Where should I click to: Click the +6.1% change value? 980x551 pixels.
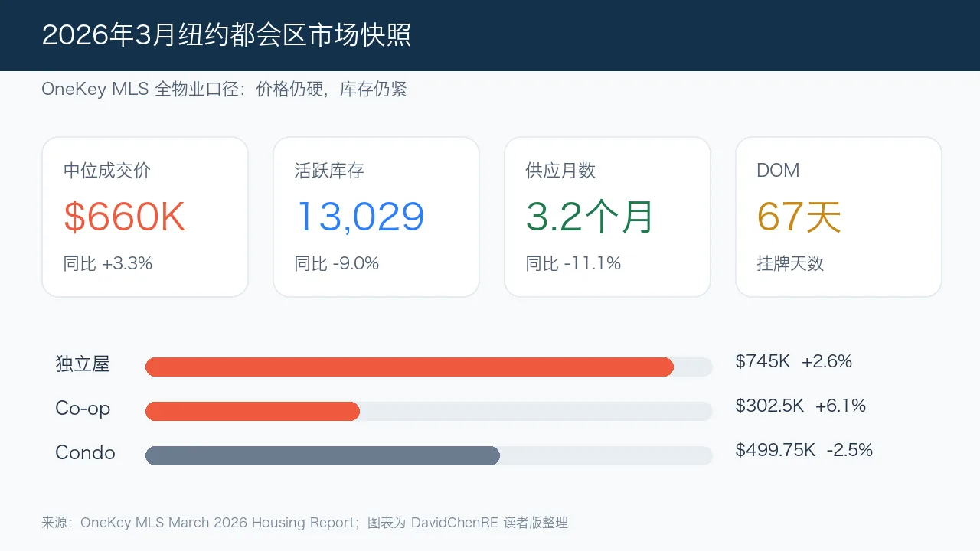841,406
